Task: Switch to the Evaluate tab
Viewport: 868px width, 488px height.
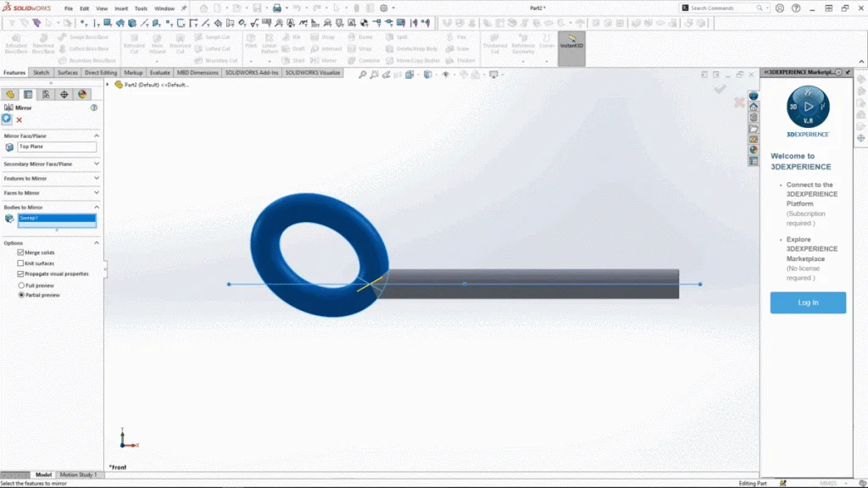Action: [x=159, y=73]
